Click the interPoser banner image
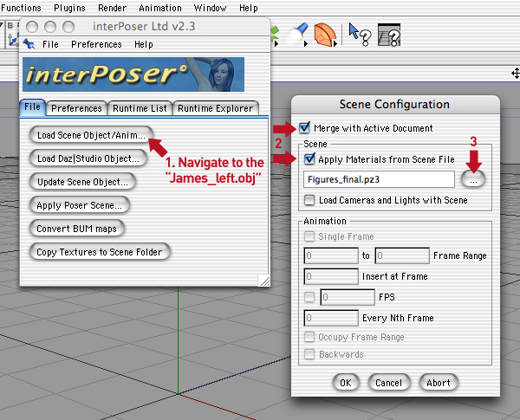 tap(133, 74)
